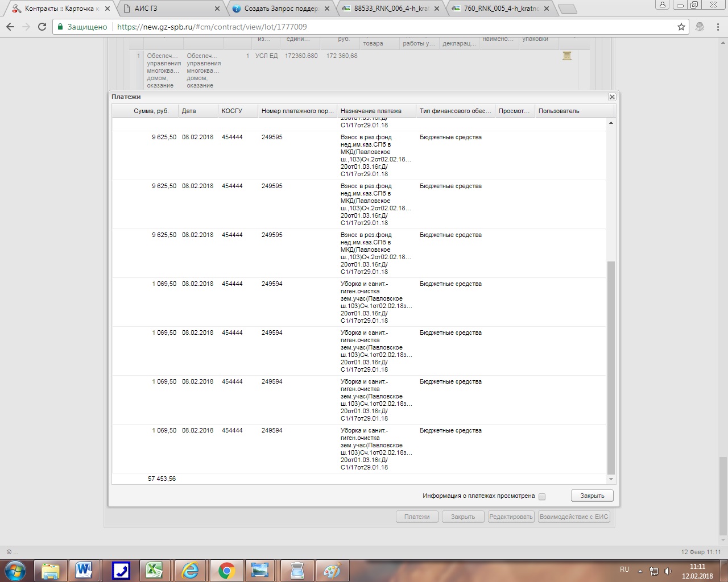Sort by the Сумма, руб. column header
The height and width of the screenshot is (582, 728).
click(x=145, y=111)
